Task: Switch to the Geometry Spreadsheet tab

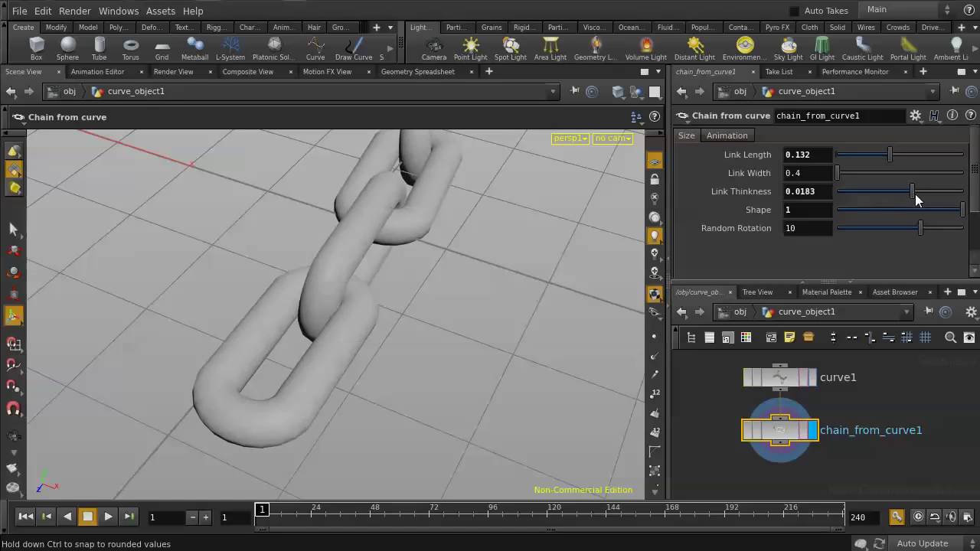Action: [x=417, y=72]
